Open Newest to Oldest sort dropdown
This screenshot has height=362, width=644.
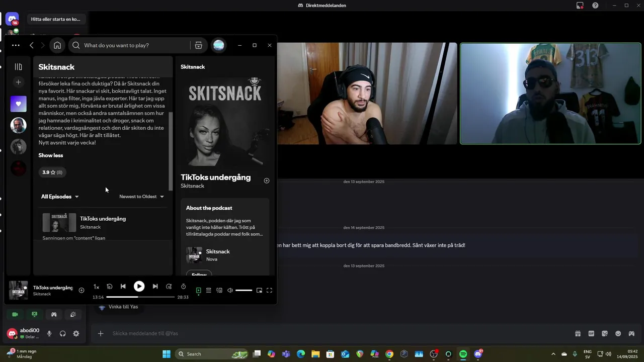[x=142, y=197]
